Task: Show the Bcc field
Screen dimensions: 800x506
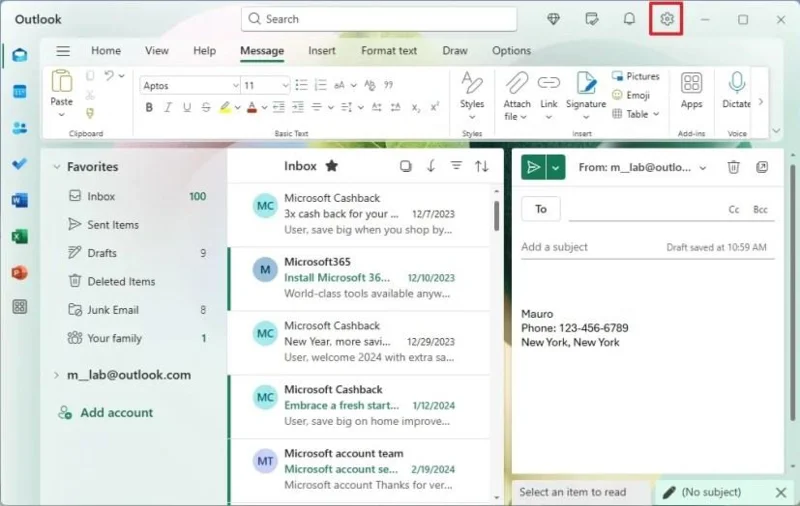Action: pyautogui.click(x=760, y=210)
